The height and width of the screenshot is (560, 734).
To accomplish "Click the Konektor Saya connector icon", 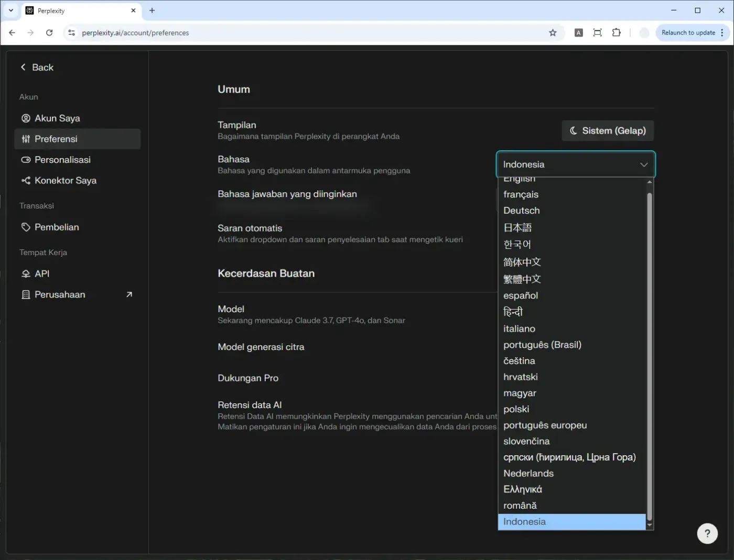I will click(x=26, y=180).
